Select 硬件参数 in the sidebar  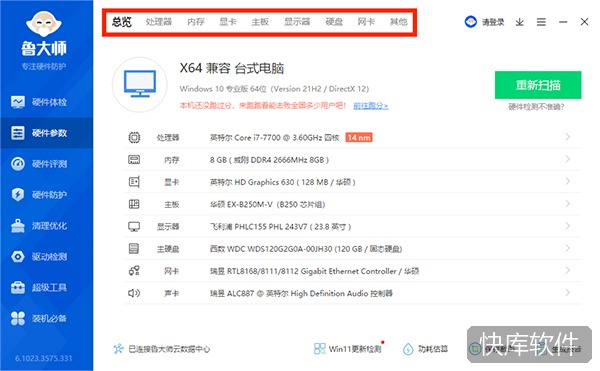[46, 133]
